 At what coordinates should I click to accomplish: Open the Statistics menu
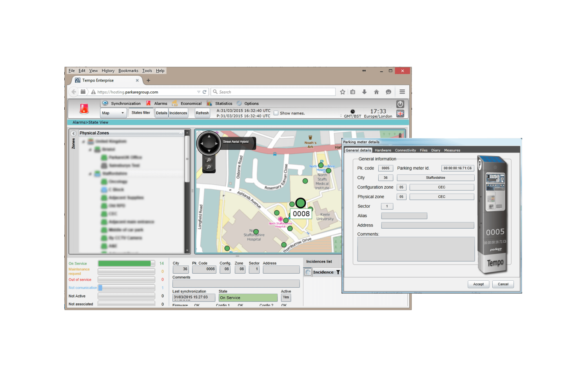tap(223, 103)
